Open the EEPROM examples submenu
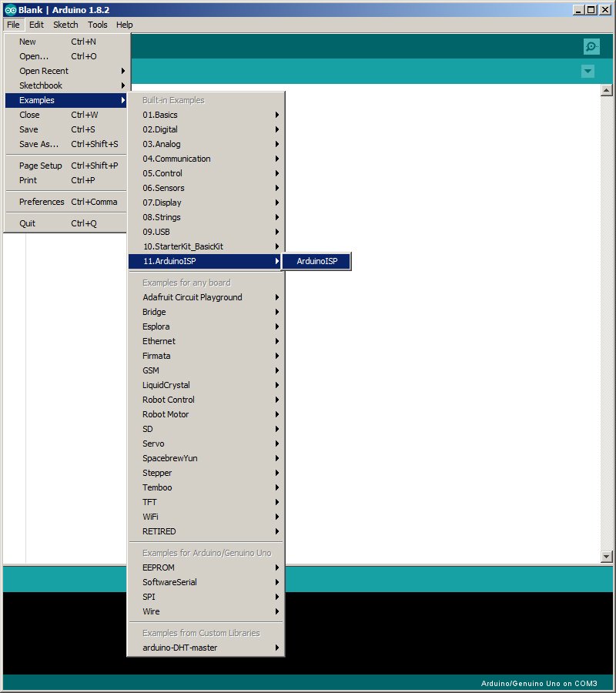 [x=206, y=567]
